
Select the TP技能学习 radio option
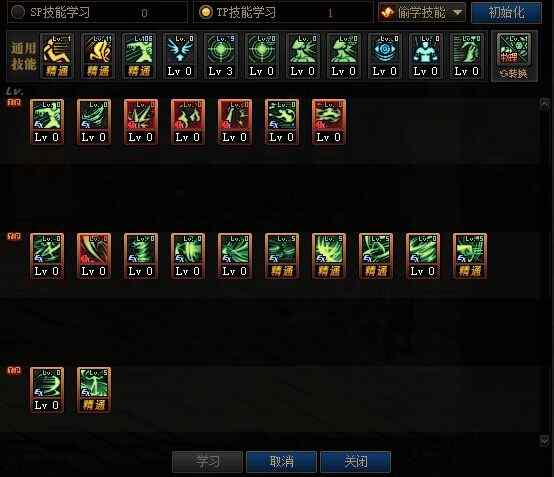coord(206,12)
